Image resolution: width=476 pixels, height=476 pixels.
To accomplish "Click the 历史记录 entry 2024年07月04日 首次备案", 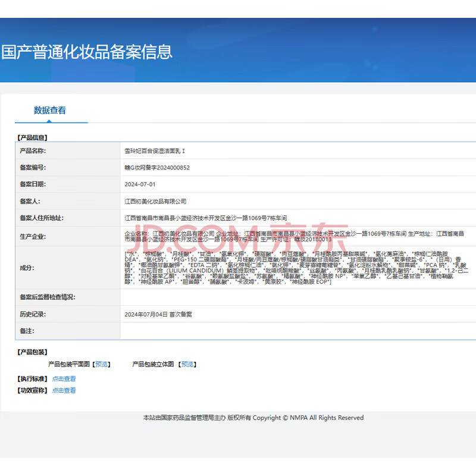I will (158, 314).
